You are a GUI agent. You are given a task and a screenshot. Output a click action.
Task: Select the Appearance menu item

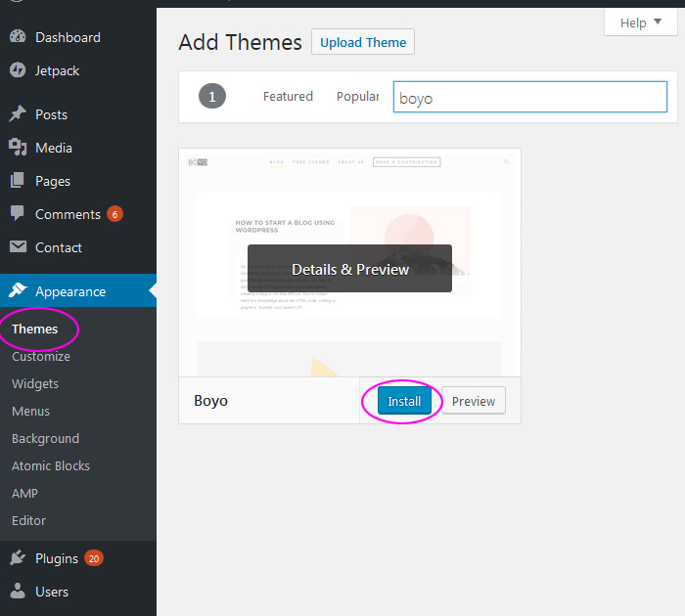tap(78, 290)
